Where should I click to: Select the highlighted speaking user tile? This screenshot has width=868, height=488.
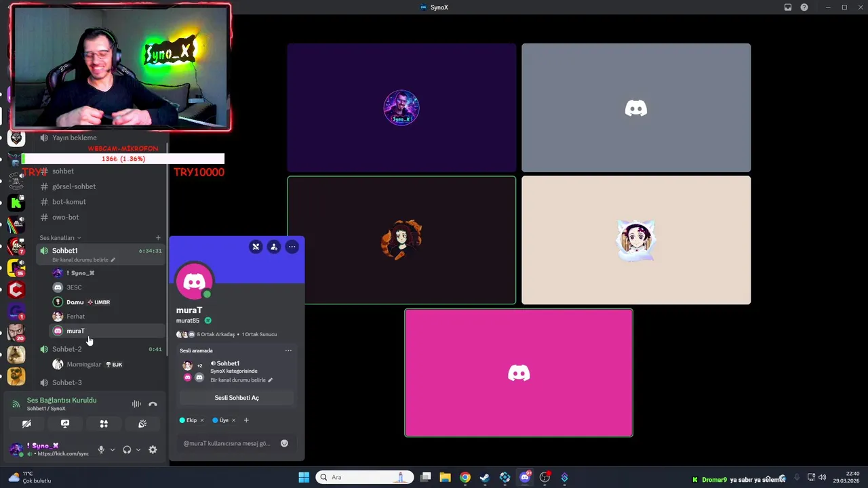coord(401,240)
